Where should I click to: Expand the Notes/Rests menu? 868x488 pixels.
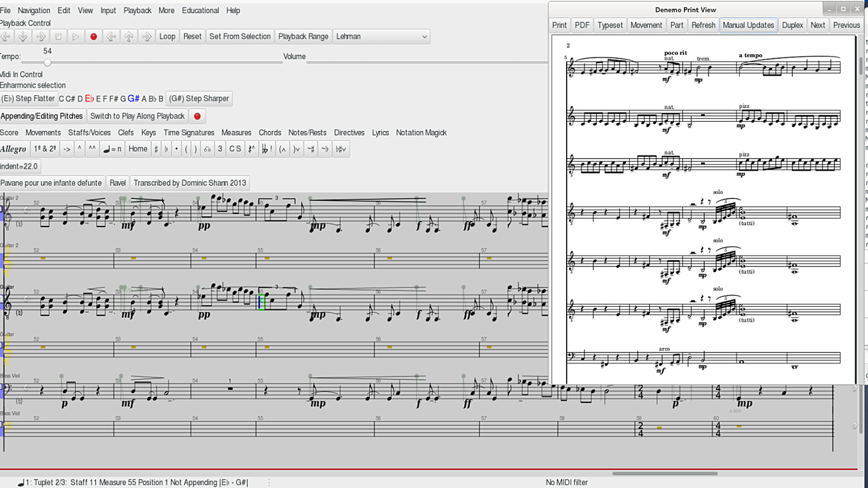pos(307,133)
